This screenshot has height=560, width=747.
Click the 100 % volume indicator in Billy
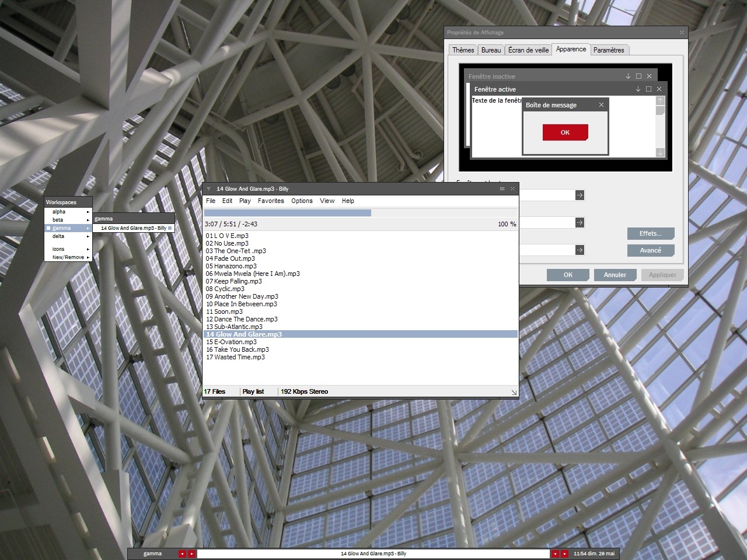pyautogui.click(x=507, y=224)
